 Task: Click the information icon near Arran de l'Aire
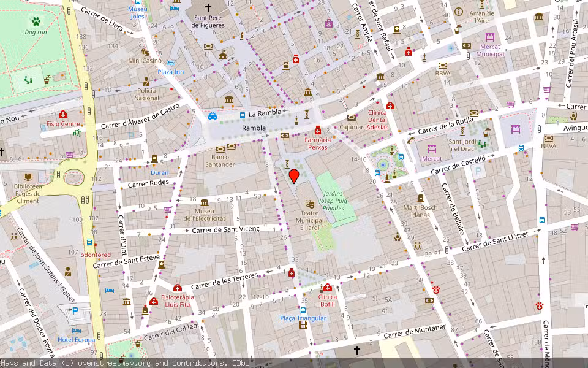458,11
